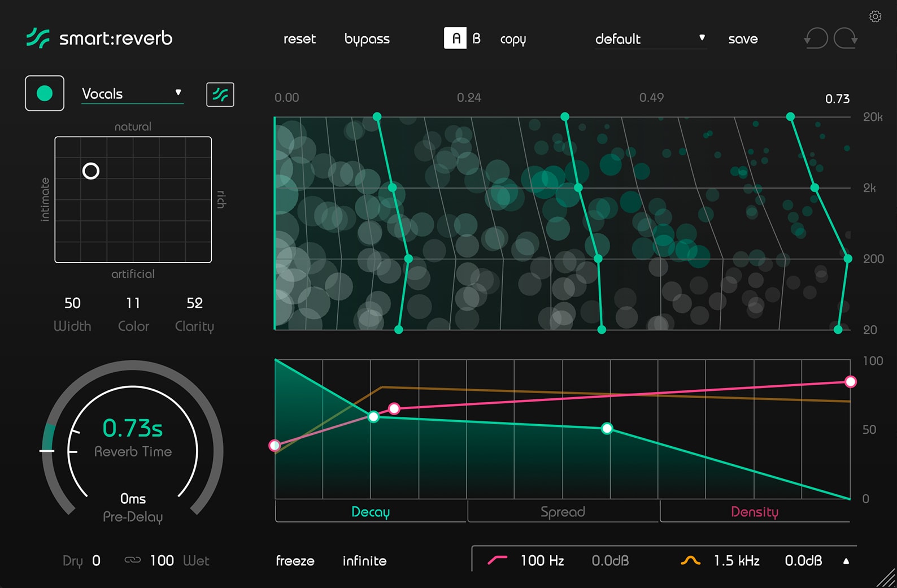This screenshot has width=897, height=588.
Task: Click the save preset button
Action: (743, 39)
